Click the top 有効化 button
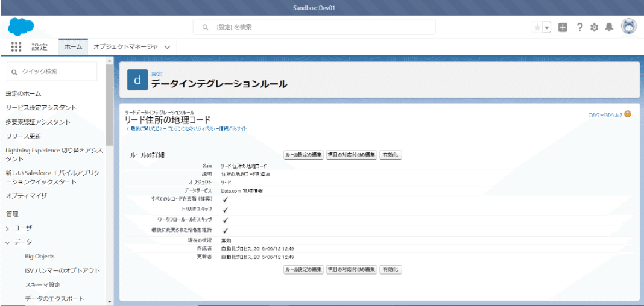 click(x=390, y=155)
